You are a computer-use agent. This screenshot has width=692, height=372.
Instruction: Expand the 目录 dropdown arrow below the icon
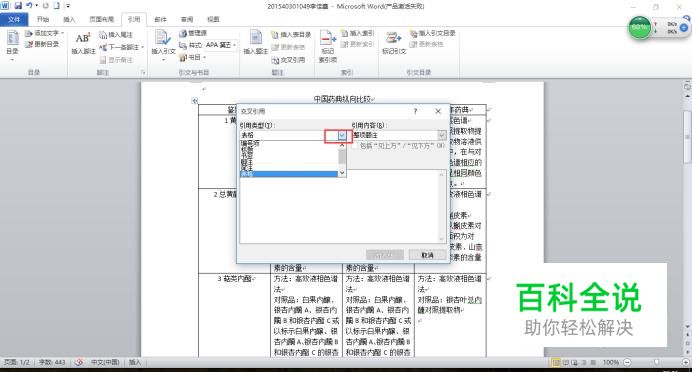(x=12, y=60)
